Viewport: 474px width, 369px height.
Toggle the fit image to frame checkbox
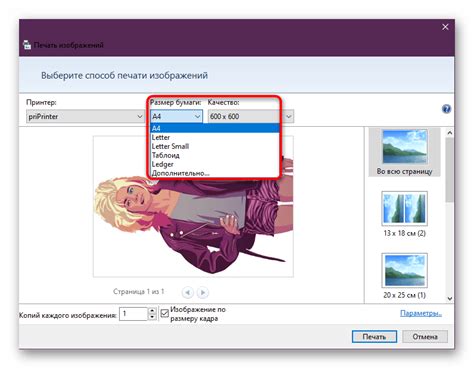point(164,313)
